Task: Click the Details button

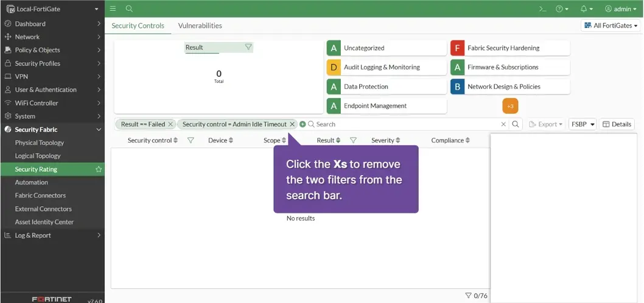Action: point(617,124)
